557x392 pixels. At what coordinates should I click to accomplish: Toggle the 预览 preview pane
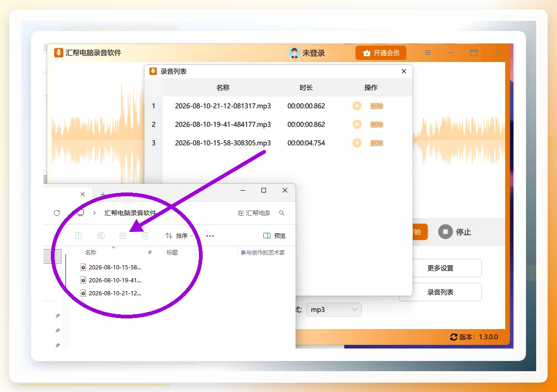274,236
